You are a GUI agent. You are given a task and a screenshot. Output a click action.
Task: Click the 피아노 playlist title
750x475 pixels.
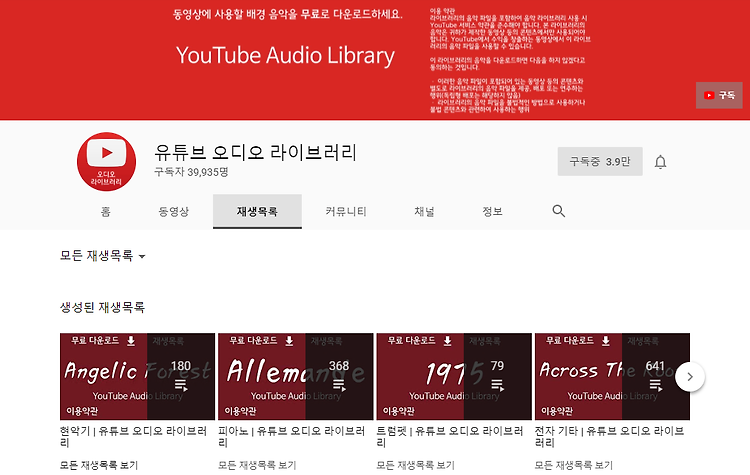(x=292, y=436)
